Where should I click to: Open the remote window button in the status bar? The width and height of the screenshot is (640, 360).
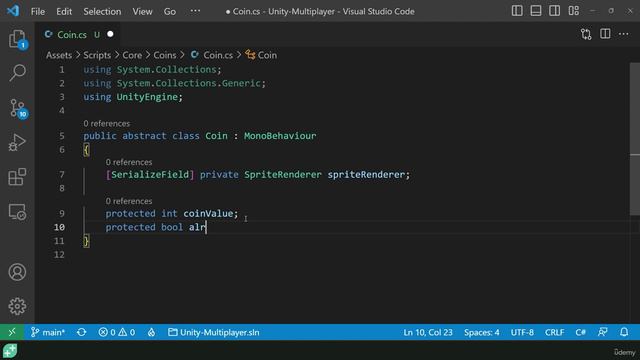12,332
